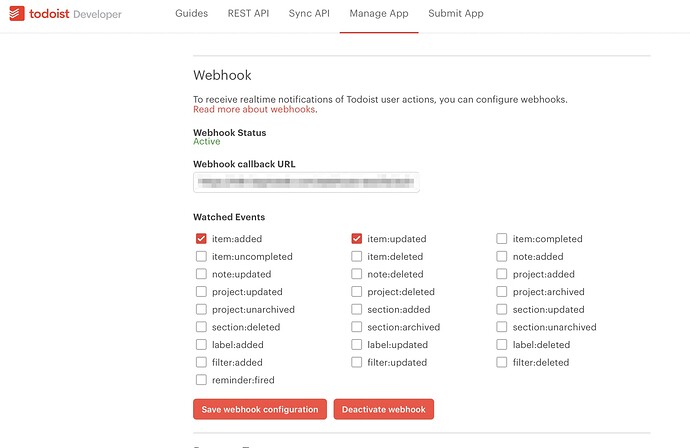
Task: Follow the Read more about webhooks link
Action: click(x=254, y=110)
